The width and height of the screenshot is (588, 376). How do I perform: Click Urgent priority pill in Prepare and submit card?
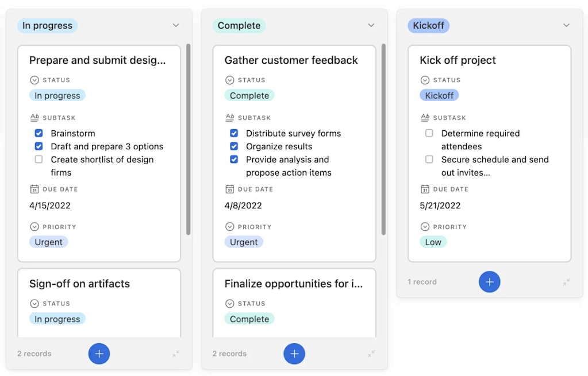point(49,242)
